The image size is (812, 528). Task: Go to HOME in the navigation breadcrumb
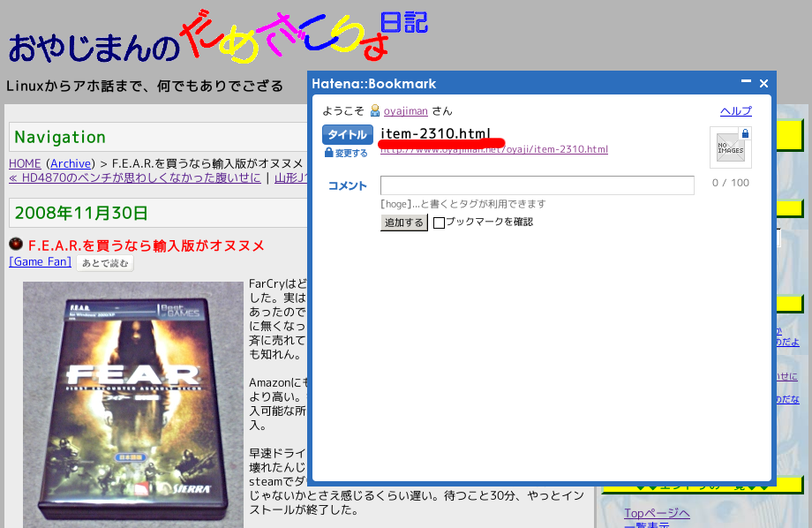pyautogui.click(x=25, y=163)
